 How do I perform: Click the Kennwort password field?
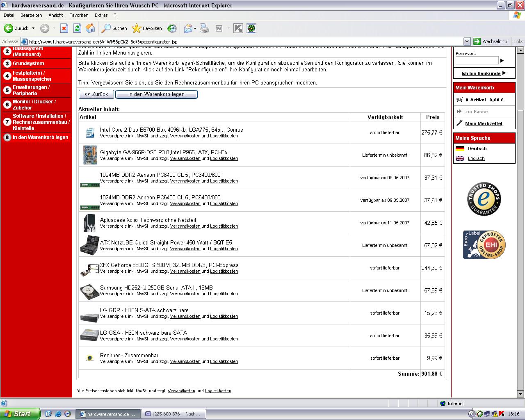point(477,60)
